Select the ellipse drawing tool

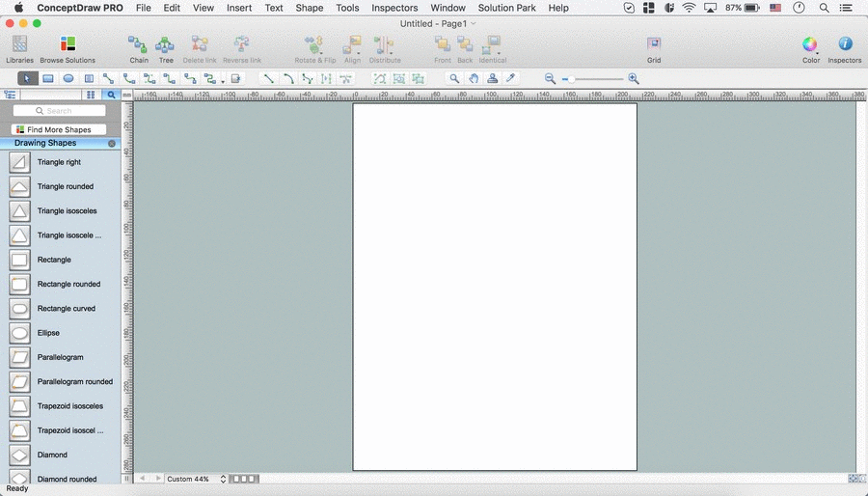(x=68, y=79)
